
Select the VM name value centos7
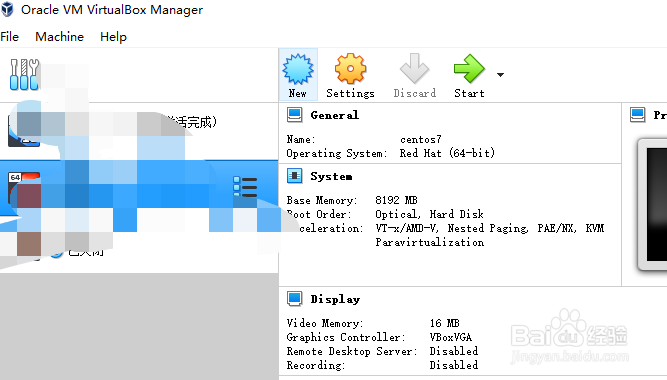coord(421,140)
